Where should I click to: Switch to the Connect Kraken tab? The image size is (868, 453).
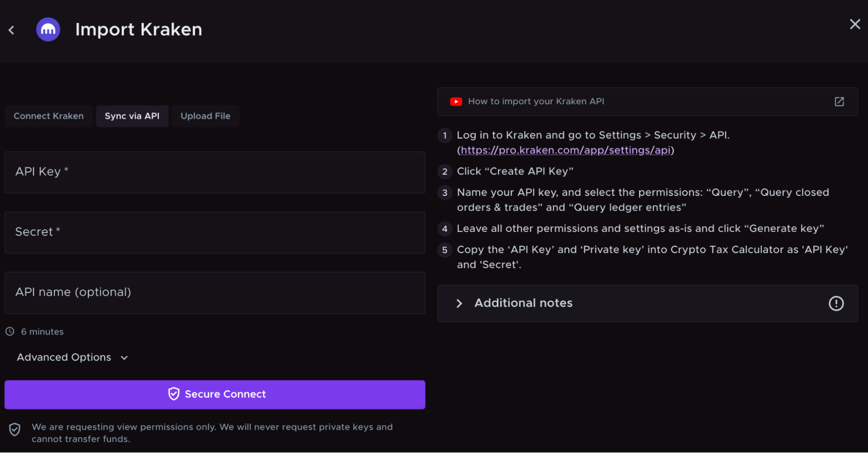(48, 116)
